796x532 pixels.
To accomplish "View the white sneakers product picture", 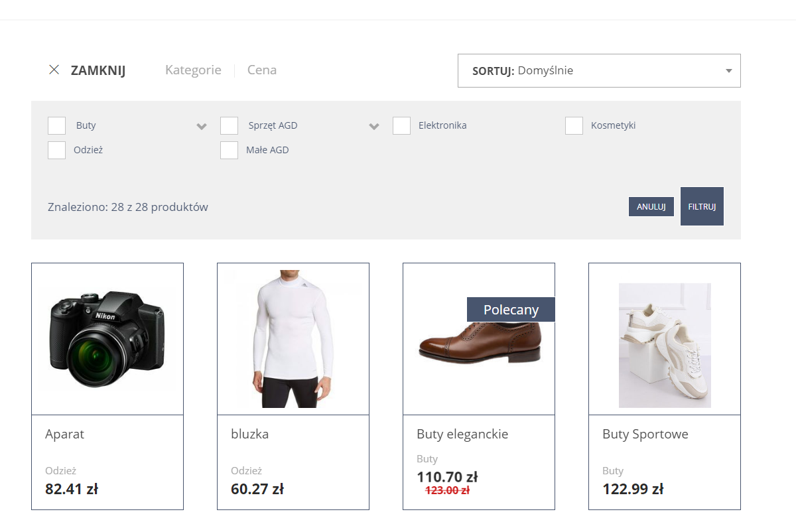I will click(x=665, y=345).
